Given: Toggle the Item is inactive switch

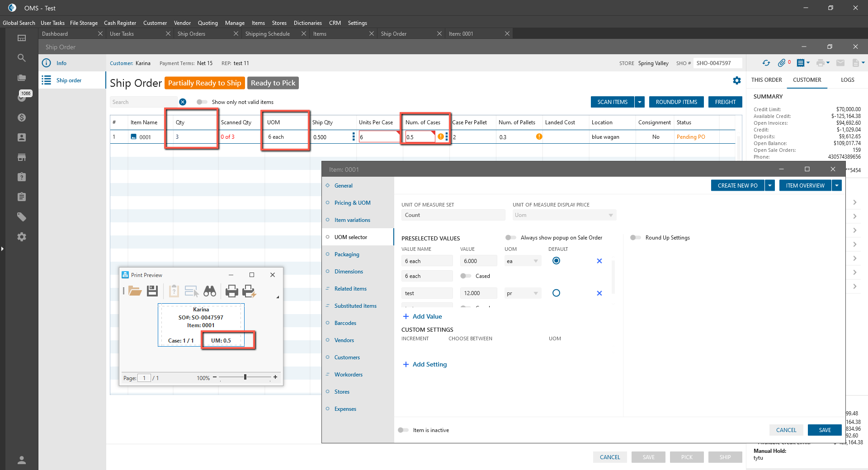Looking at the screenshot, I should 403,430.
